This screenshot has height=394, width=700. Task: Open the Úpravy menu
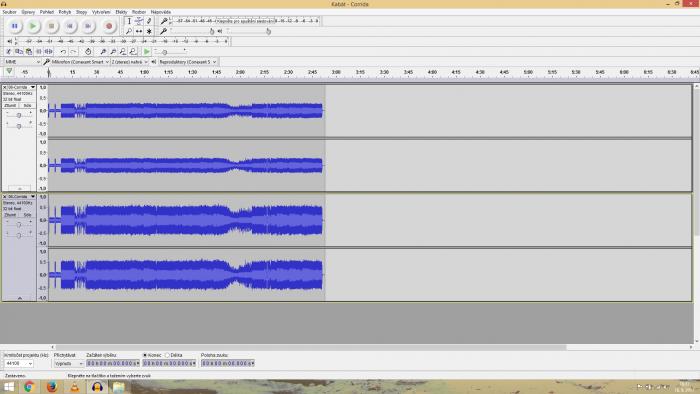28,12
